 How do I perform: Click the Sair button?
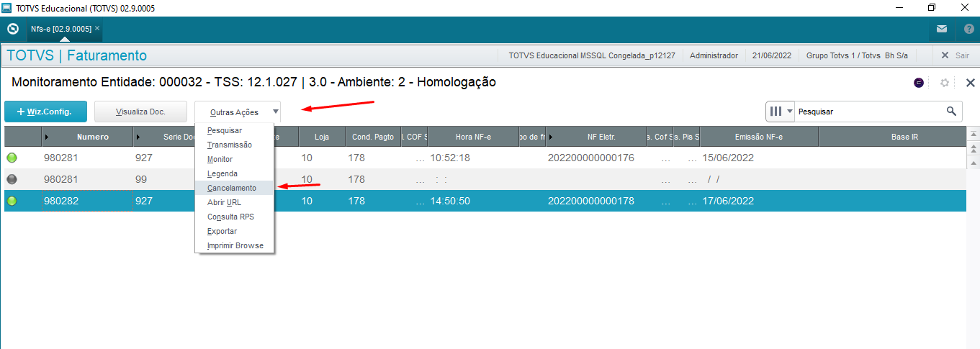(955, 55)
